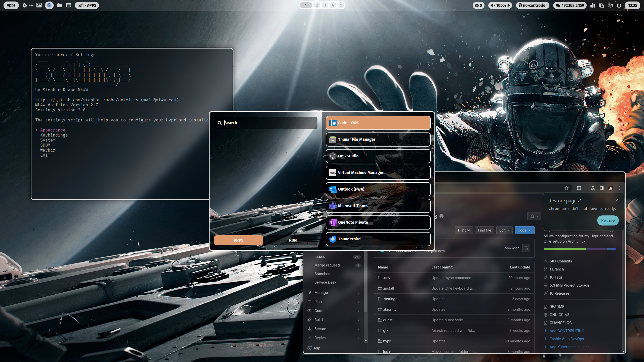Open the Chromium extensions puzzle icon

coord(579,188)
